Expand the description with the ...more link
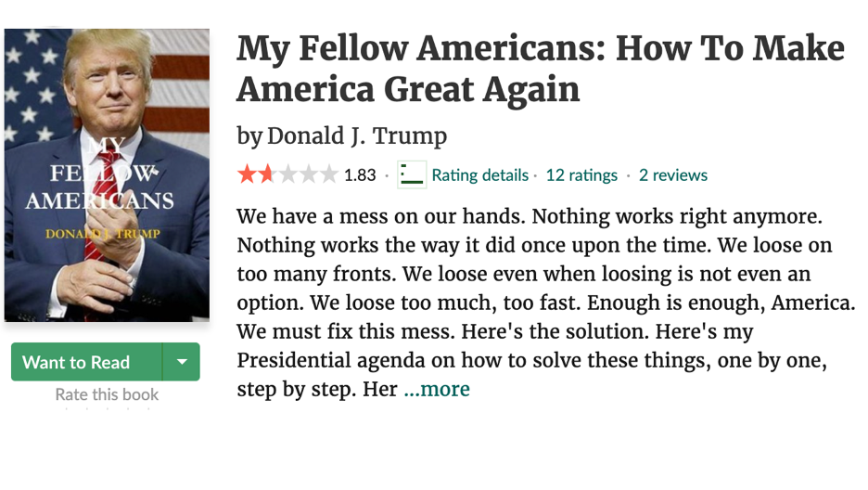Viewport: 868px width, 490px height. [x=437, y=389]
